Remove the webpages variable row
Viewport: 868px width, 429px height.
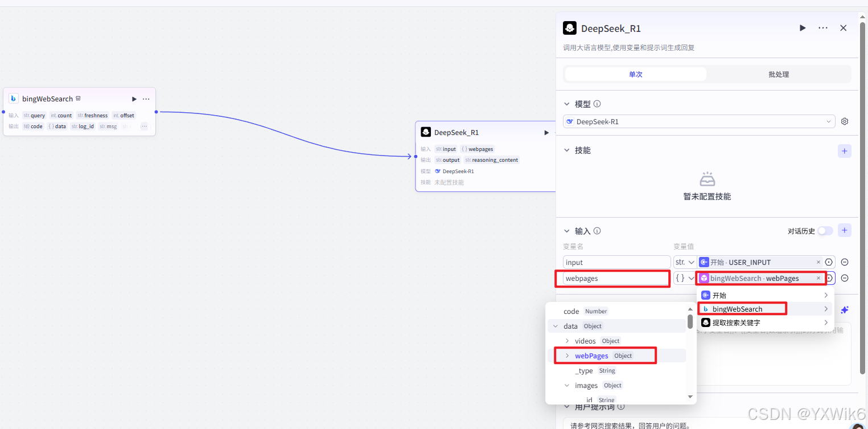click(x=845, y=278)
